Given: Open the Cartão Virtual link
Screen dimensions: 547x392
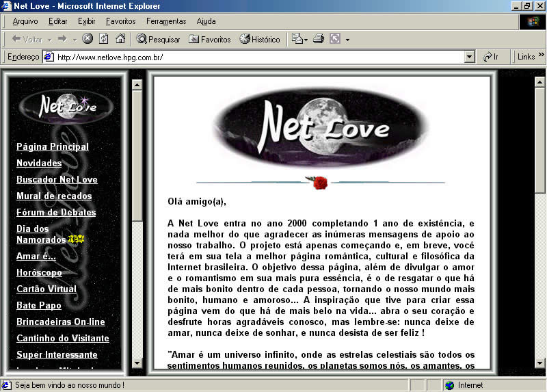Looking at the screenshot, I should coord(46,289).
